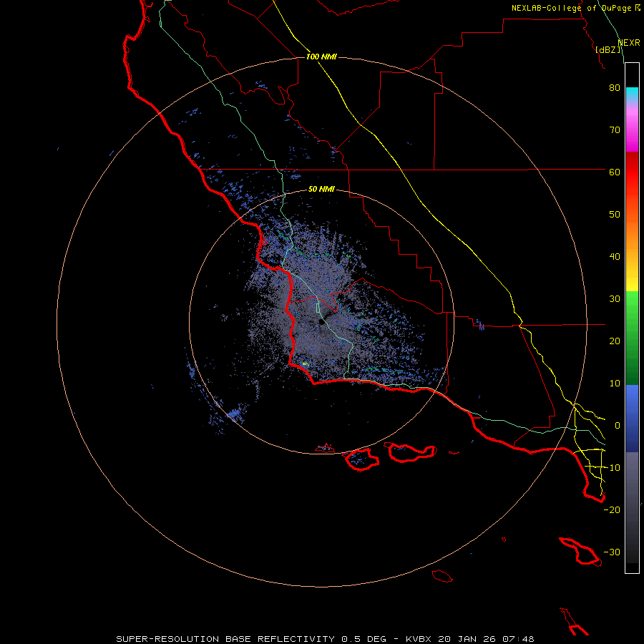Click the KVBX station identifier in the caption
Image resolution: width=644 pixels, height=644 pixels.
[x=419, y=639]
